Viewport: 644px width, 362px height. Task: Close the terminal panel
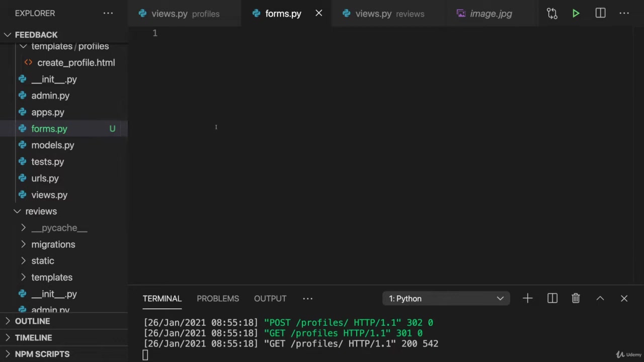click(624, 299)
